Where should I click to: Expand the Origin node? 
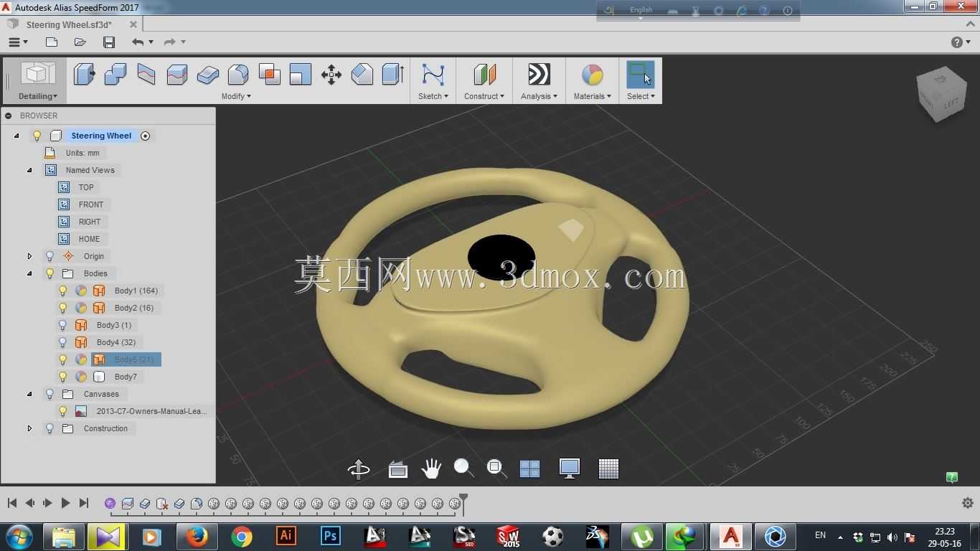tap(29, 256)
